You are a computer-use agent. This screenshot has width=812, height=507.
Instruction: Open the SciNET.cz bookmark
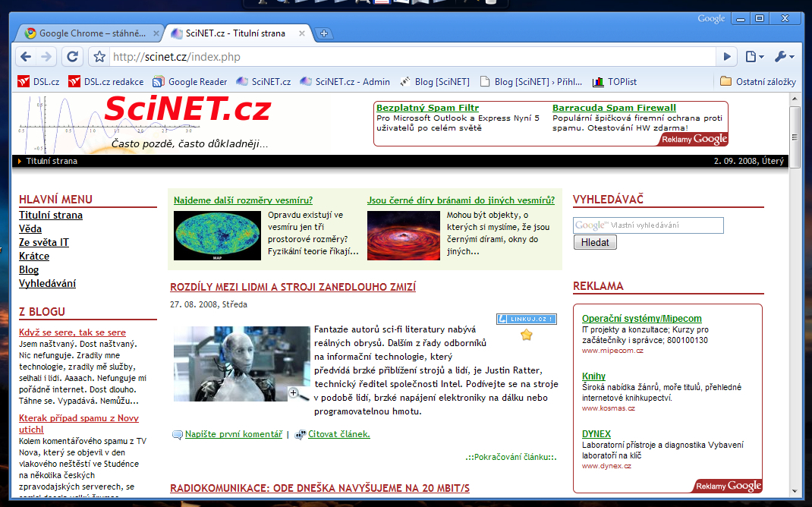click(263, 82)
